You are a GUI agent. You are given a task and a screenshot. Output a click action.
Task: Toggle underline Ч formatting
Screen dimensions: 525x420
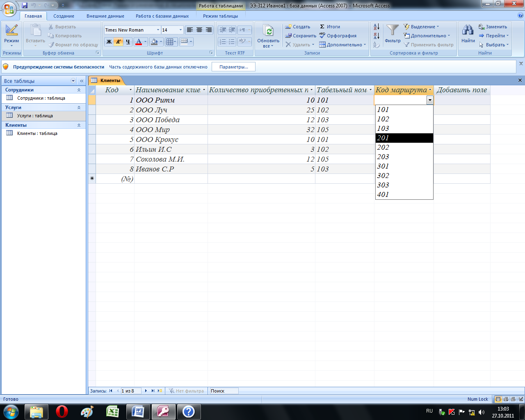pos(128,42)
